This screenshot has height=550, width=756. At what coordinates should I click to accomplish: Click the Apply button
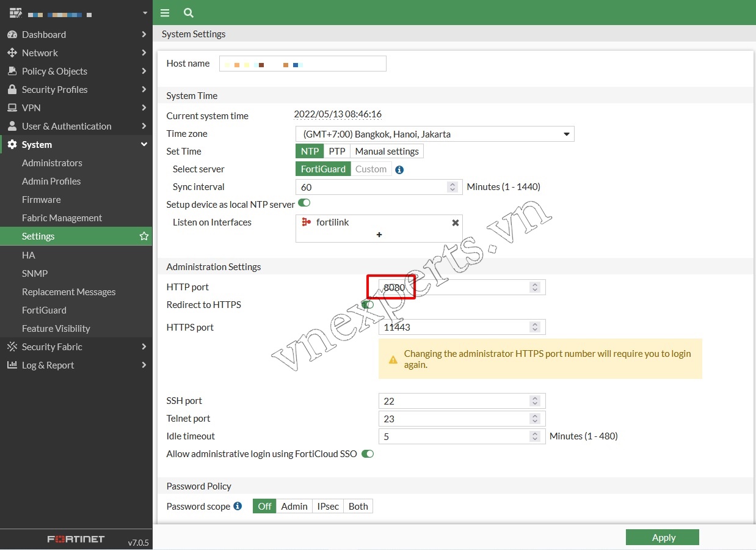click(662, 537)
